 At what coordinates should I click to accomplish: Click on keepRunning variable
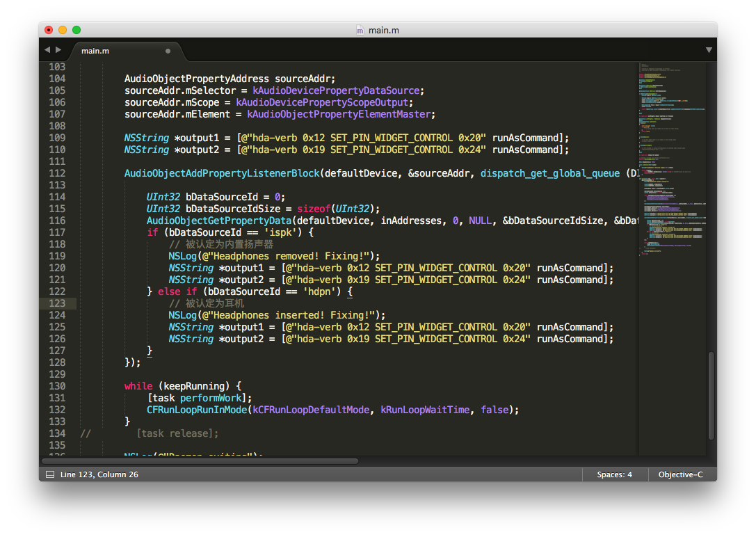[x=194, y=386]
